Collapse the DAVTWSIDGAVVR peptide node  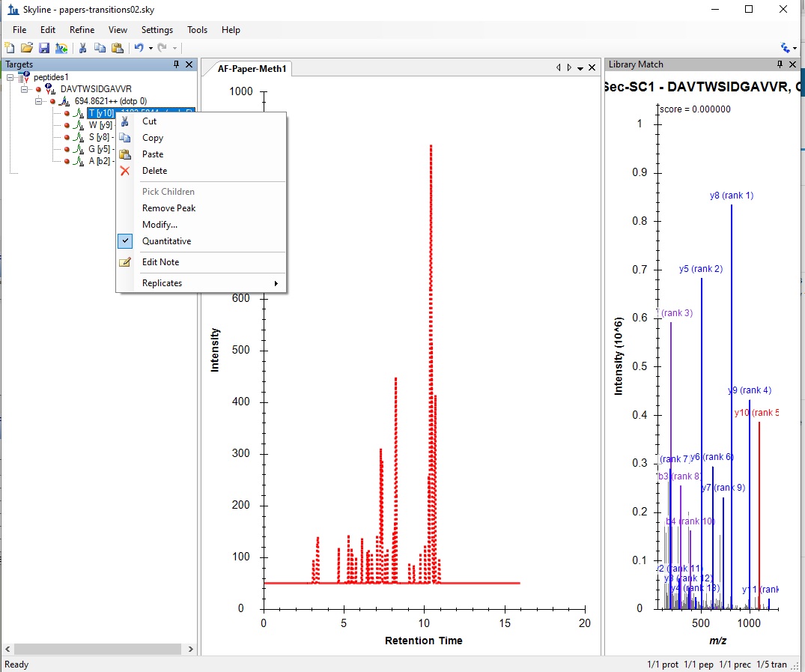coord(24,89)
